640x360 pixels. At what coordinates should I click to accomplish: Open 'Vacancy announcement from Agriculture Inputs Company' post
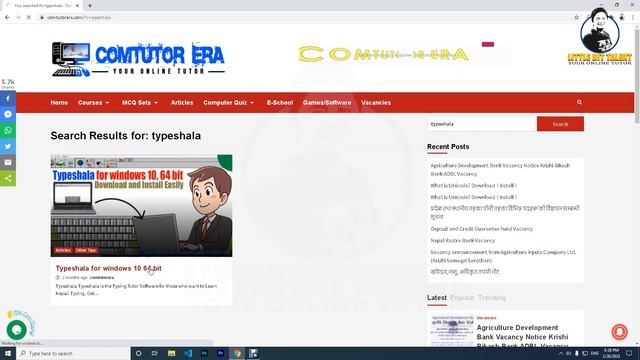click(503, 256)
